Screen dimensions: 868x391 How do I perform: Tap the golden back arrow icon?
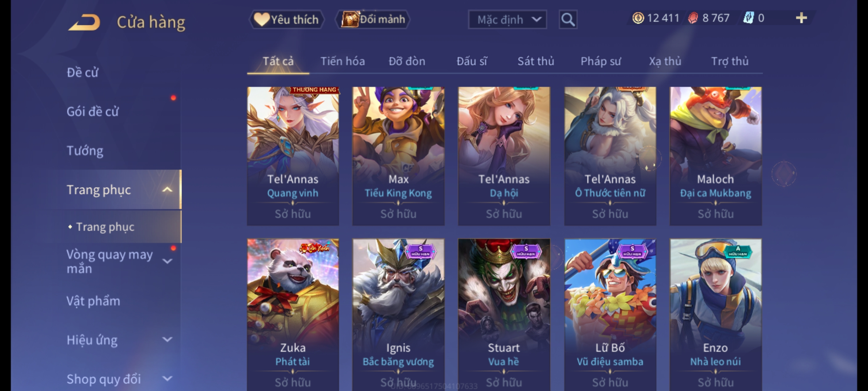pyautogui.click(x=84, y=22)
